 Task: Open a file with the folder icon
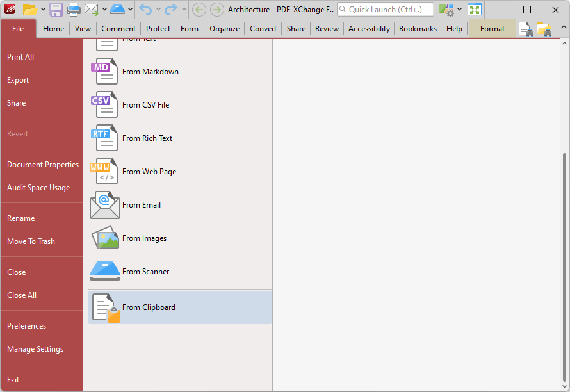click(x=30, y=10)
